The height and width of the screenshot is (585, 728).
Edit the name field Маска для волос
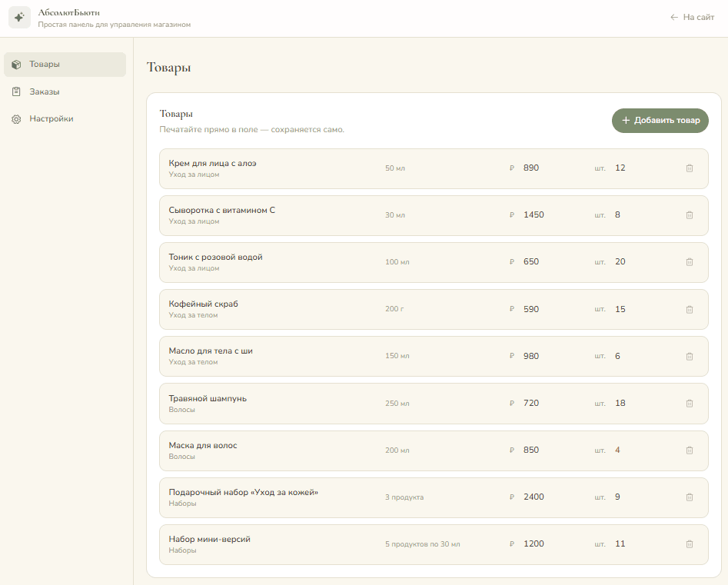click(x=202, y=445)
